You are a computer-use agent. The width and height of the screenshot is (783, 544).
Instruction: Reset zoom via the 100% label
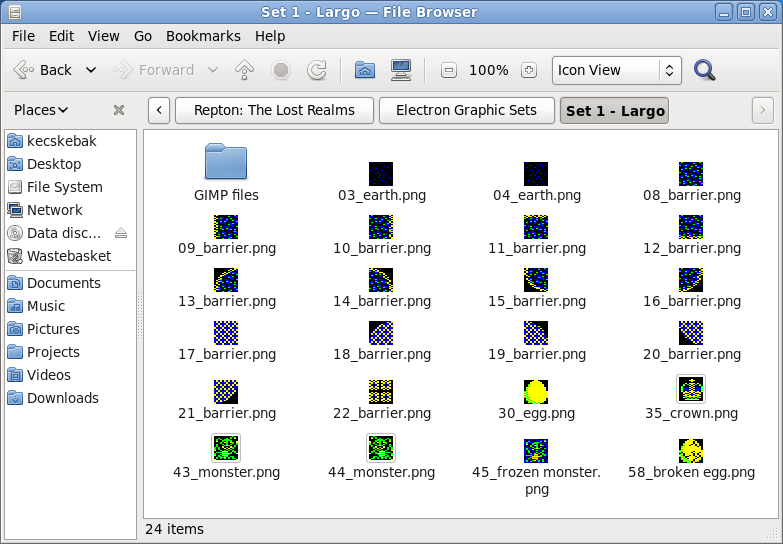tap(488, 70)
